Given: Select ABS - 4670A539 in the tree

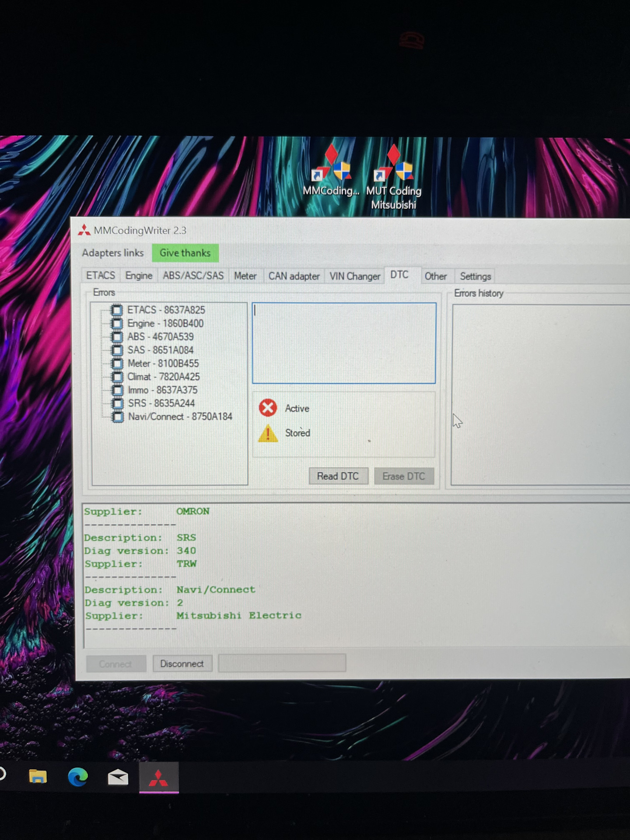Looking at the screenshot, I should [161, 337].
